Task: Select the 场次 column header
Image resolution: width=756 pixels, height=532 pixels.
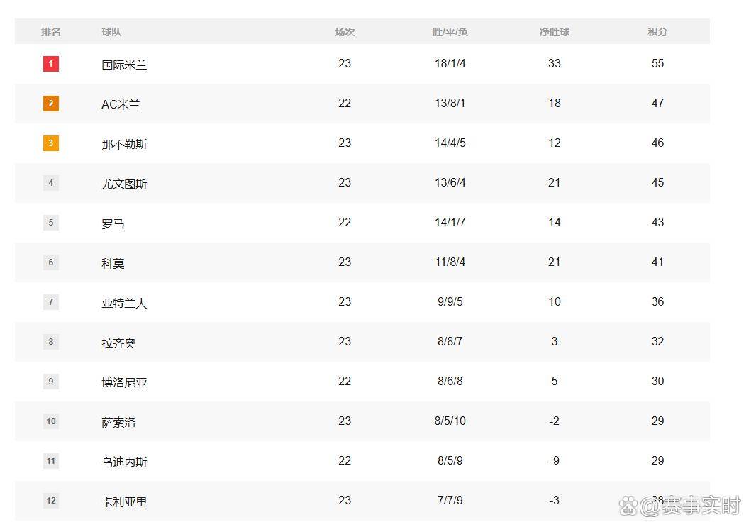Action: tap(345, 32)
